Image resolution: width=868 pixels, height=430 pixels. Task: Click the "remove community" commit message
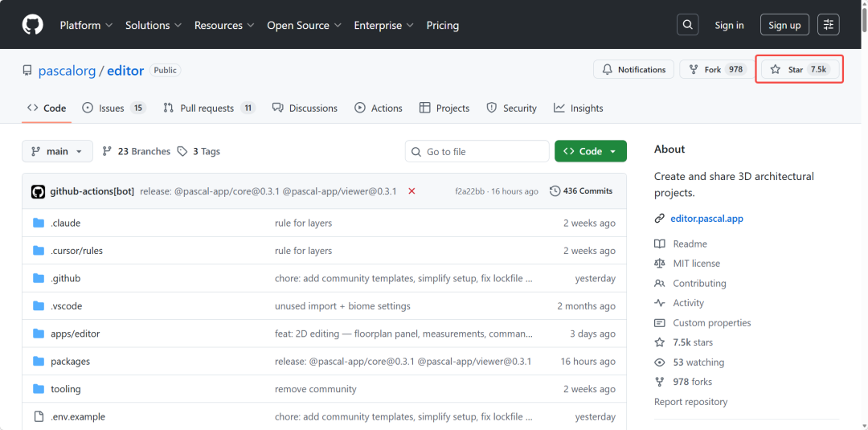tap(316, 389)
